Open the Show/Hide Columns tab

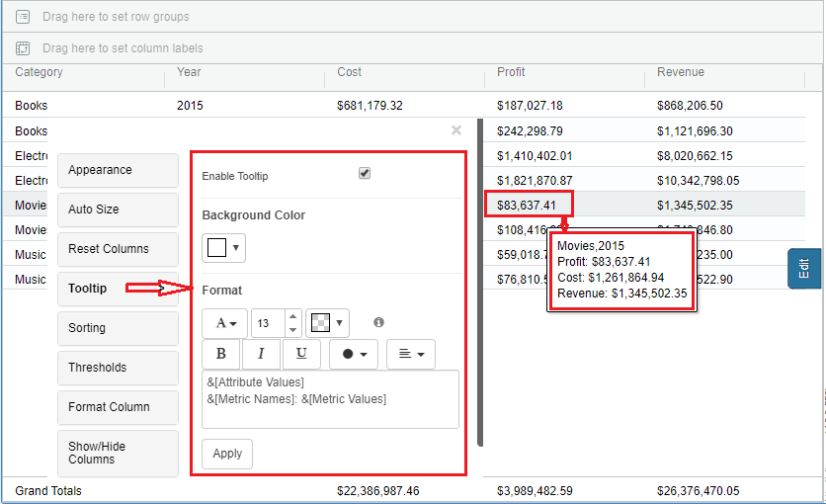click(x=118, y=454)
